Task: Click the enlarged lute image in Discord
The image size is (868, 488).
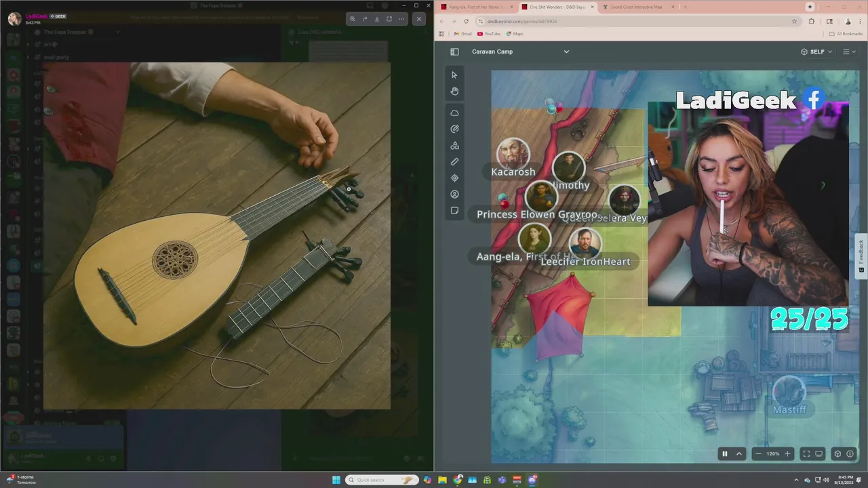Action: pos(217,236)
